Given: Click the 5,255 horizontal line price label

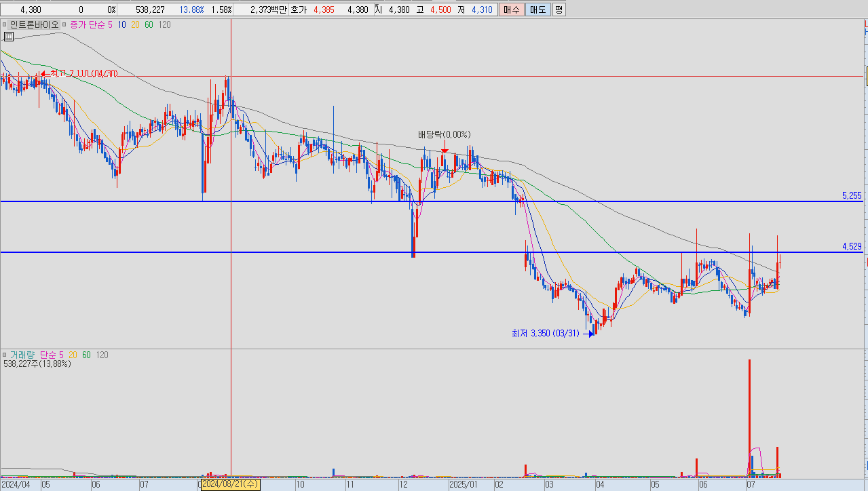Looking at the screenshot, I should (851, 195).
